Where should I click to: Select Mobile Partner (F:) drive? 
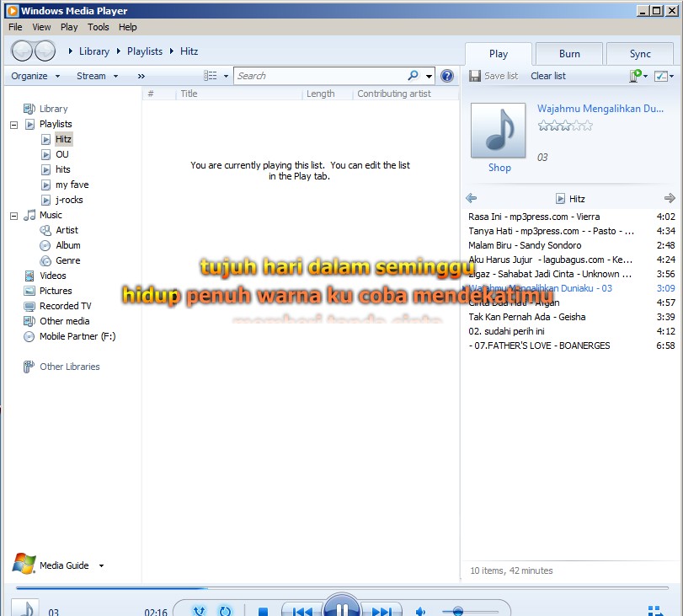pos(77,336)
